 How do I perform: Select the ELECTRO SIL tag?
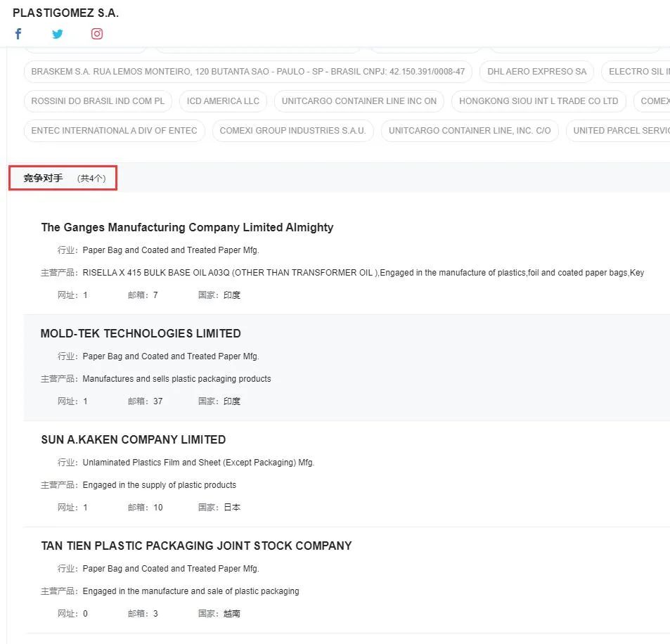point(636,72)
